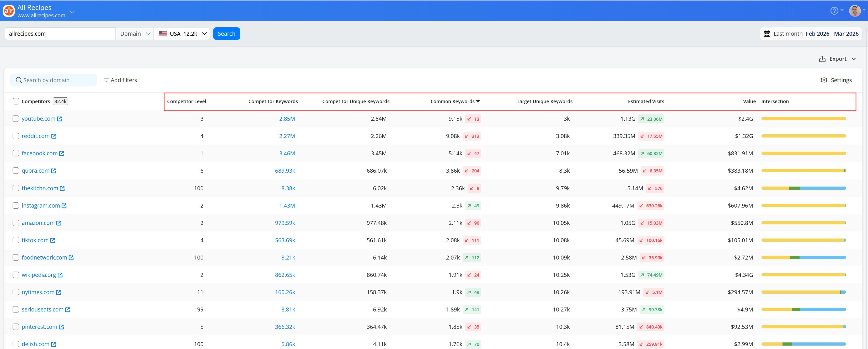Check the quora.com row checkbox
The image size is (868, 349).
click(15, 171)
